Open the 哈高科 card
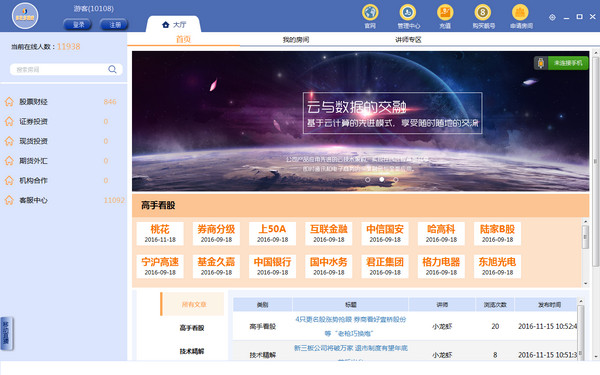 click(x=441, y=233)
